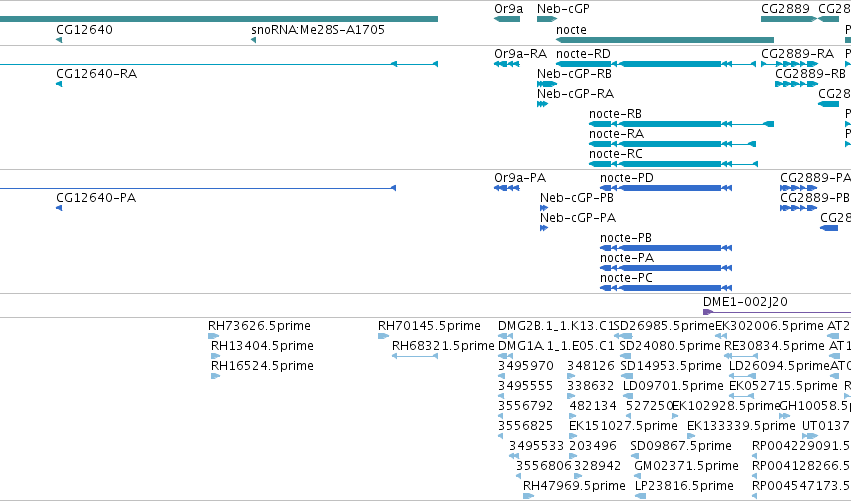Click the Neb-cGP-RA transcript label
This screenshot has width=851, height=501.
(575, 94)
